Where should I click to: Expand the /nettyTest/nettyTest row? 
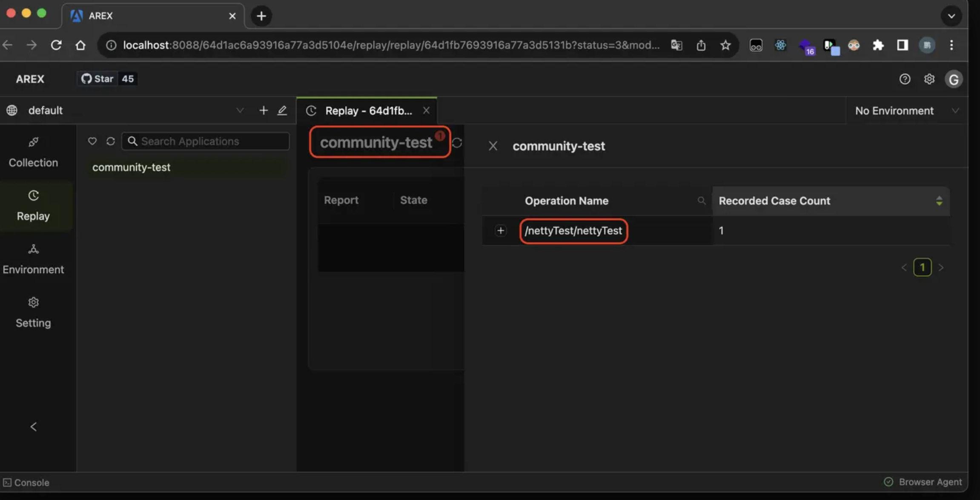click(501, 231)
